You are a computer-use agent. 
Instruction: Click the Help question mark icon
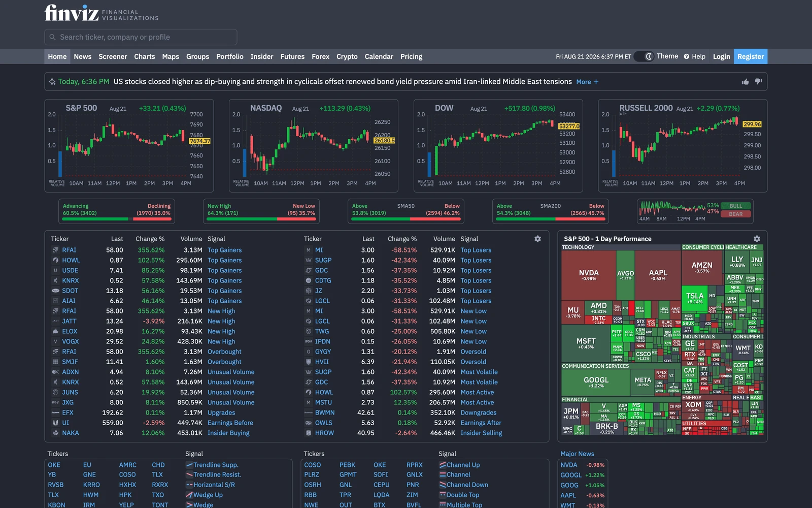click(x=687, y=56)
